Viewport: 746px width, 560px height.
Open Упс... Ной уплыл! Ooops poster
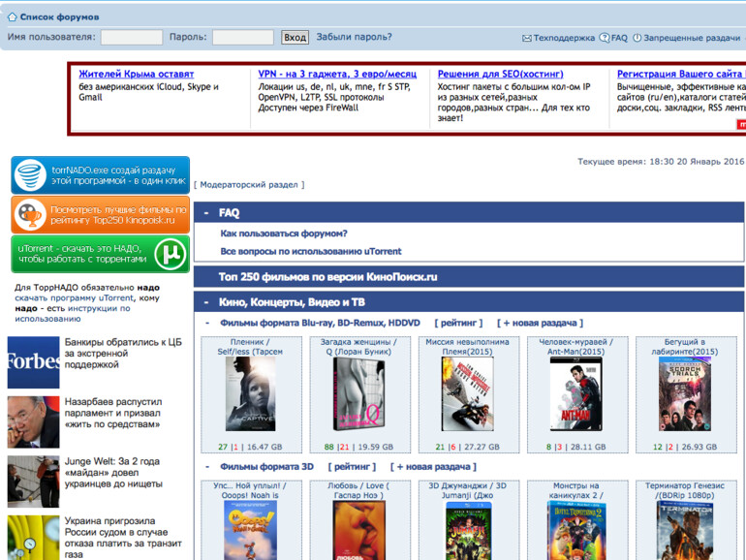tap(250, 531)
